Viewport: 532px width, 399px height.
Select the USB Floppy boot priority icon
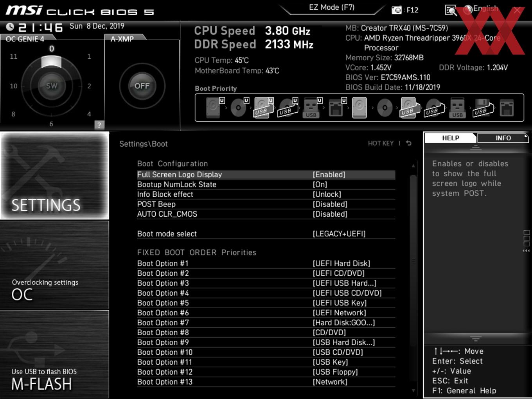coord(482,107)
